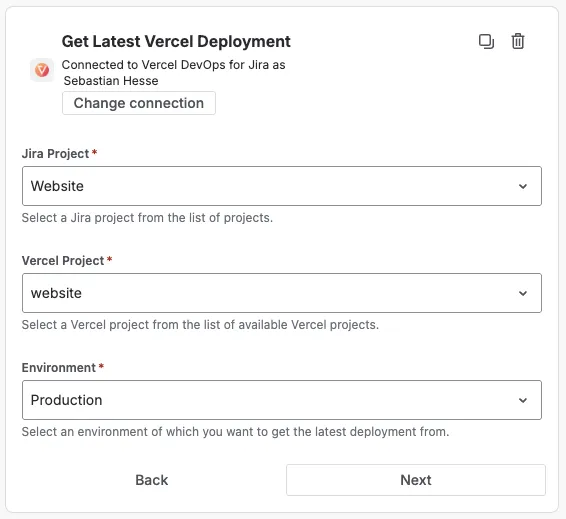Open the Environment dropdown set to Production

point(282,400)
